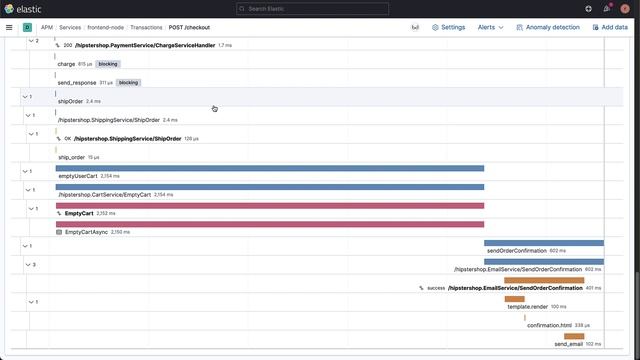Open Anomaly detection

click(x=553, y=27)
